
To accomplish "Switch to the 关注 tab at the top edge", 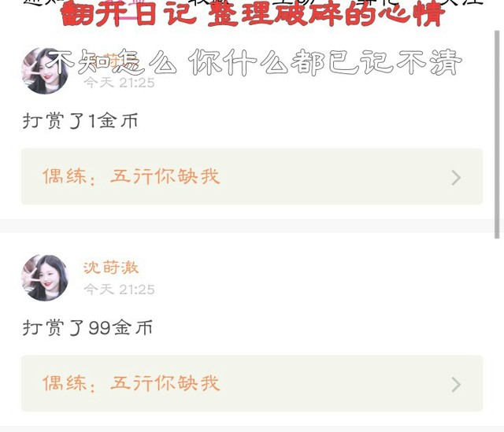I will pyautogui.click(x=461, y=2).
